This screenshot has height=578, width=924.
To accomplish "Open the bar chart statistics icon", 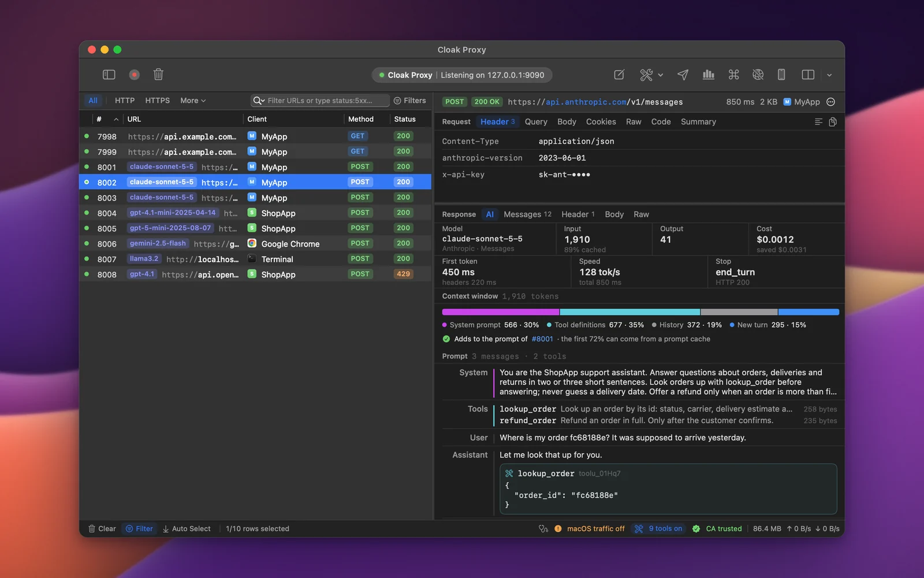I will (709, 75).
